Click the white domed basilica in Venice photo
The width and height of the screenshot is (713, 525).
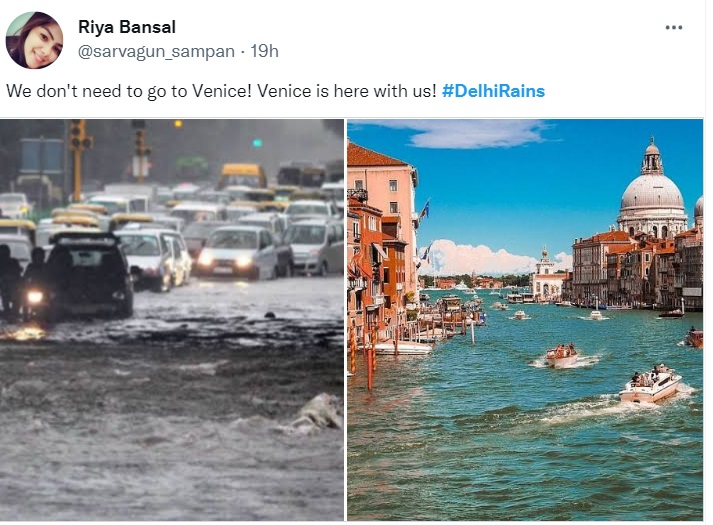[x=651, y=190]
